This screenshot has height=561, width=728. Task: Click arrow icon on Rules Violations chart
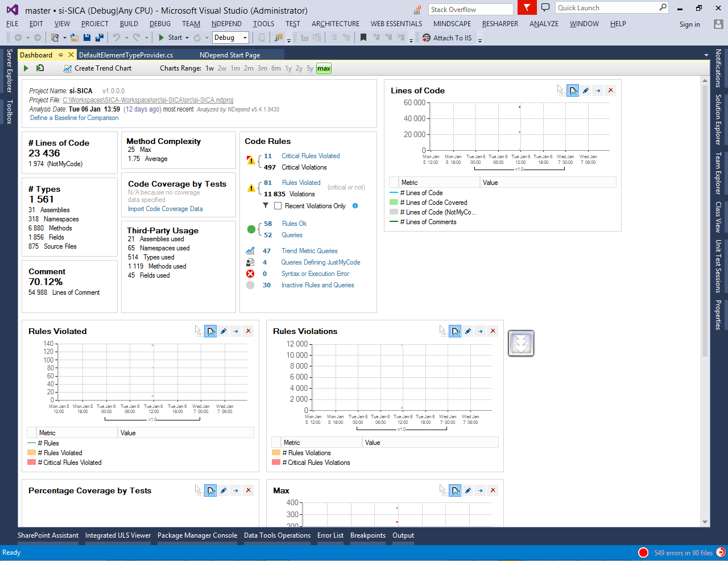[x=481, y=331]
